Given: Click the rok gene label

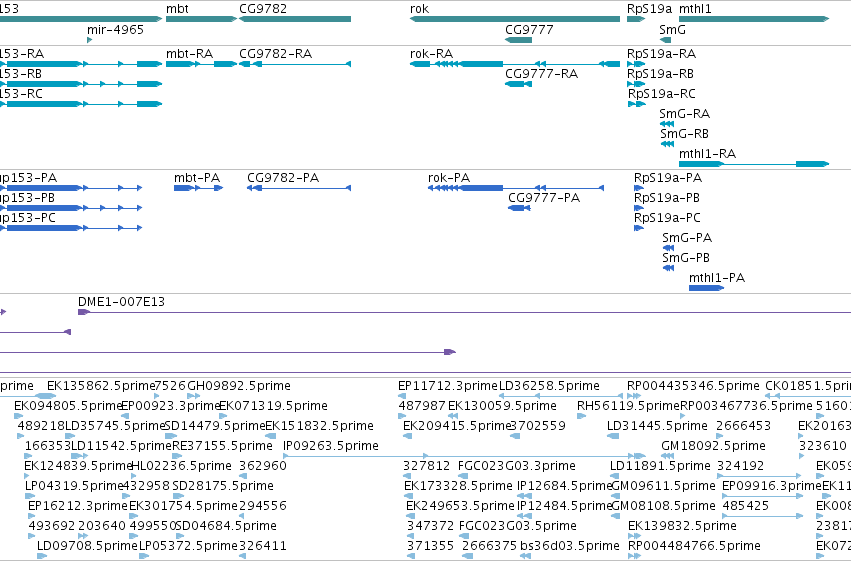Looking at the screenshot, I should [420, 9].
